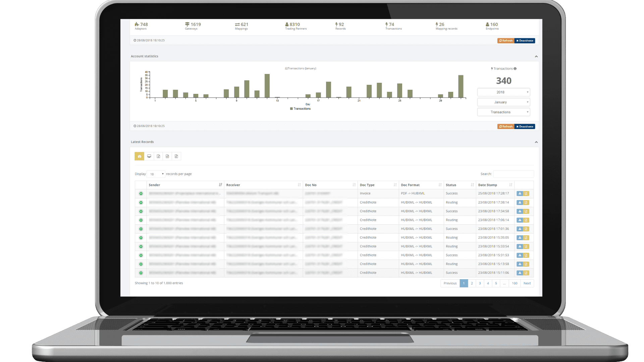Expand row details for 23/08/2018 17:34:58 record
The image size is (644, 362).
click(141, 211)
